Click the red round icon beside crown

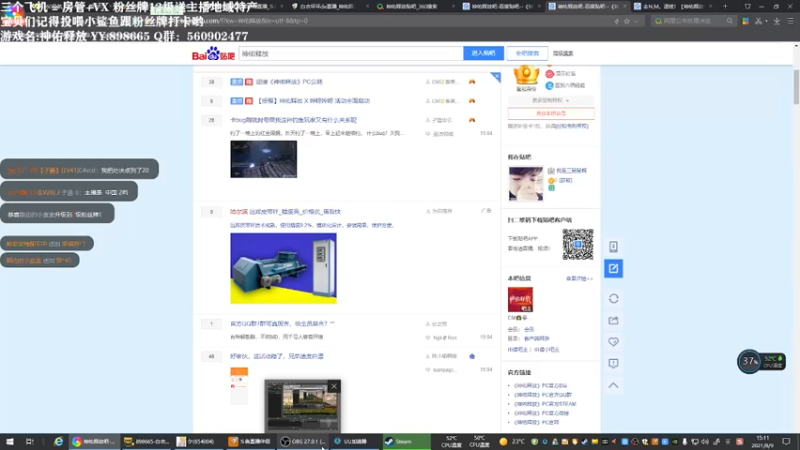(x=549, y=74)
